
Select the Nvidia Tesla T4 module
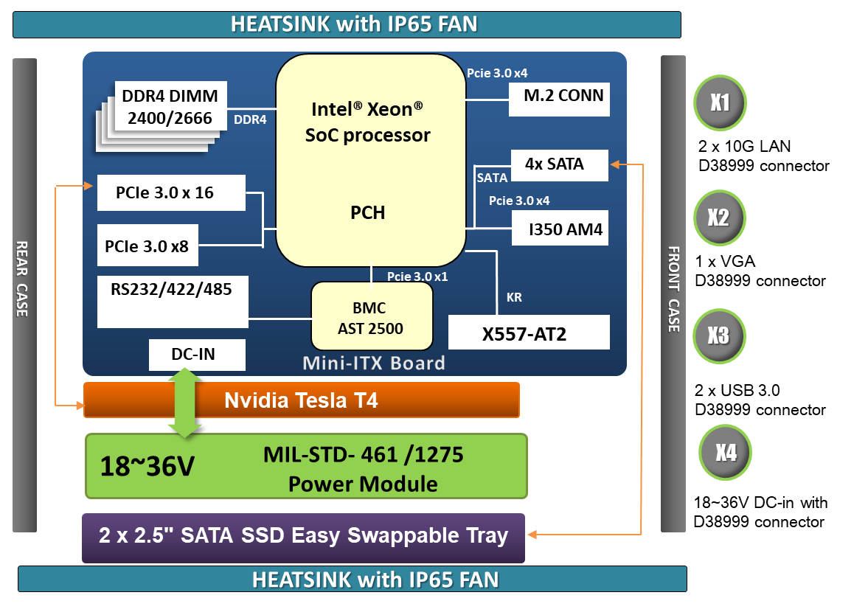pos(302,400)
